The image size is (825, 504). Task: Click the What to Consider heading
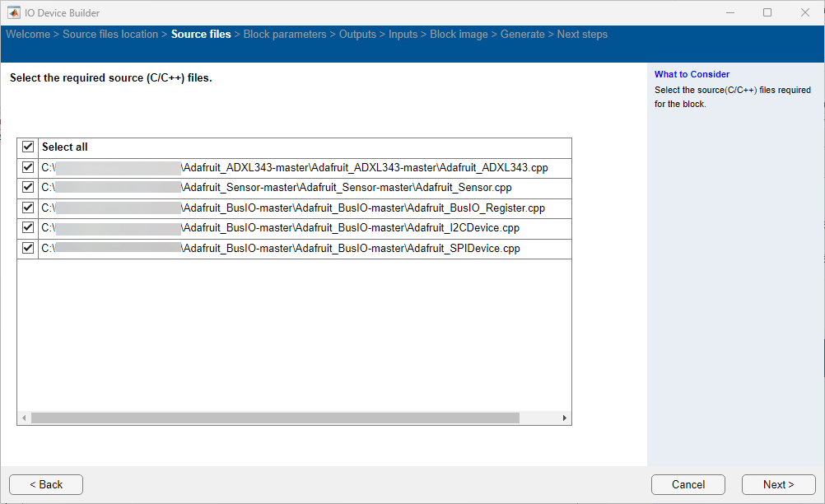tap(692, 74)
